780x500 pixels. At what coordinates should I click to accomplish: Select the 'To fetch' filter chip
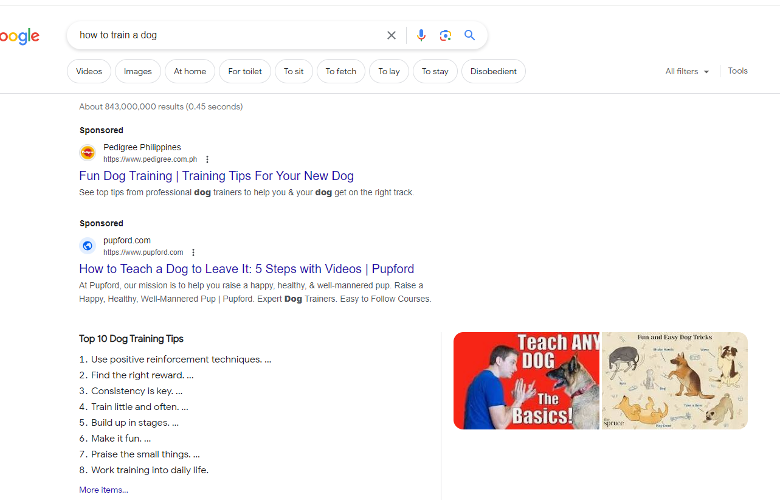341,71
